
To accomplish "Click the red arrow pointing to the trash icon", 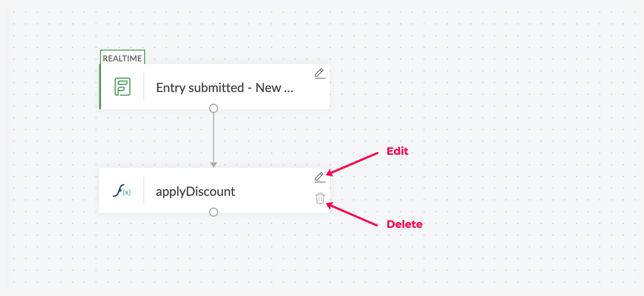I will (354, 215).
